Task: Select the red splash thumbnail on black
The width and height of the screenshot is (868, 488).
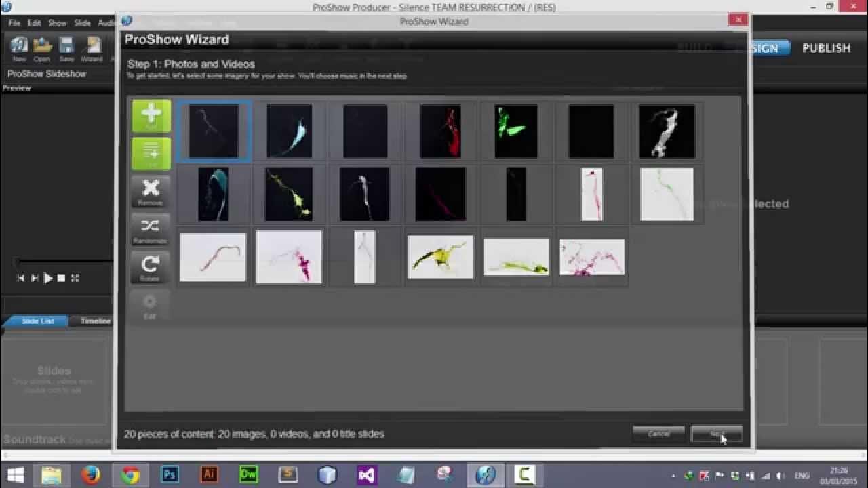Action: coord(441,131)
